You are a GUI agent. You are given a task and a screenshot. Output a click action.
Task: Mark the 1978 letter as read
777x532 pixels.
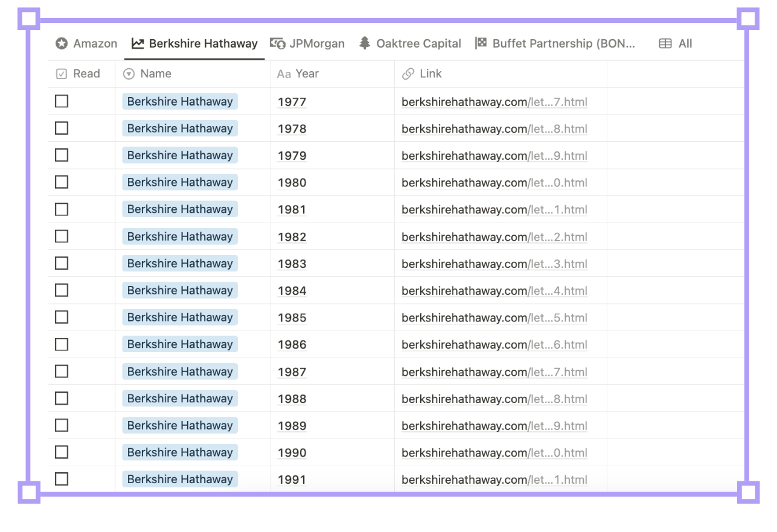click(x=62, y=128)
